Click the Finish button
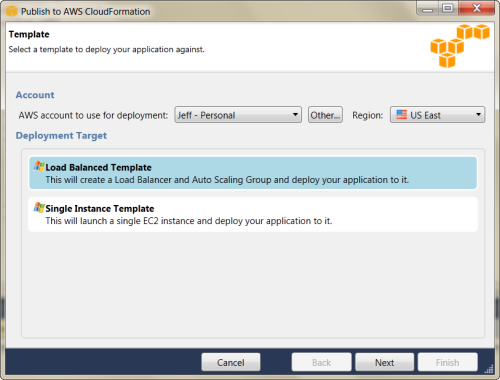Screen dimensions: 500x380 pyautogui.click(x=447, y=362)
